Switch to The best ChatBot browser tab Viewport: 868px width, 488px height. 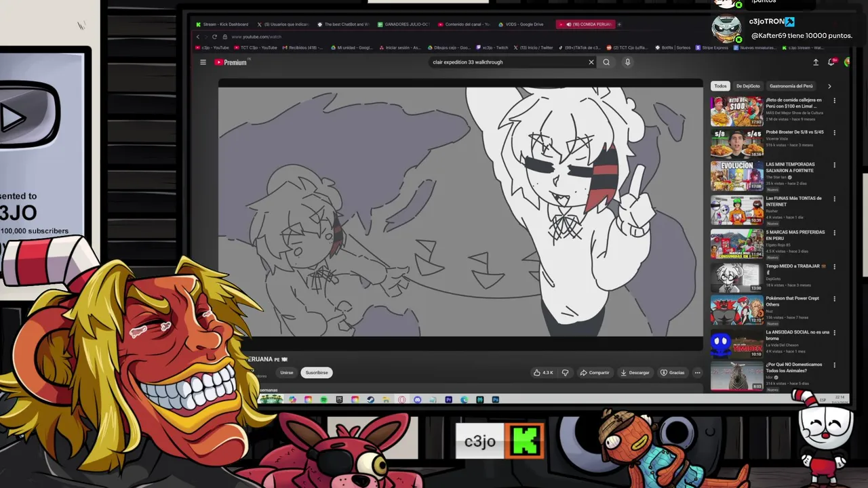click(343, 24)
